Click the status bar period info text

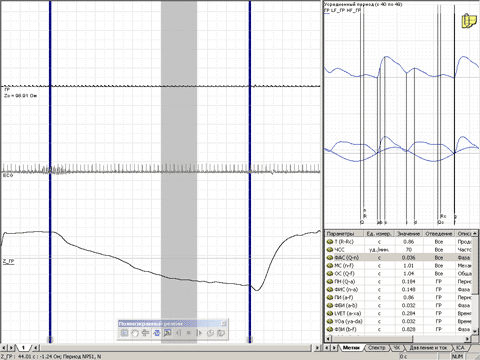click(x=52, y=356)
